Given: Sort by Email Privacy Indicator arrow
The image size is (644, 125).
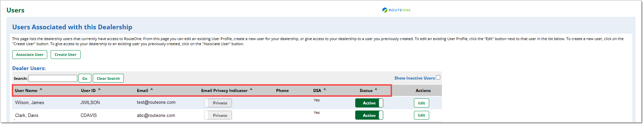Looking at the screenshot, I should pyautogui.click(x=251, y=89).
